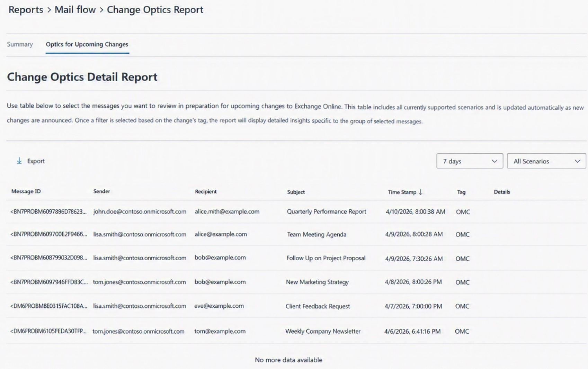Open the 7 days time range dropdown
This screenshot has width=588, height=369.
pyautogui.click(x=469, y=161)
